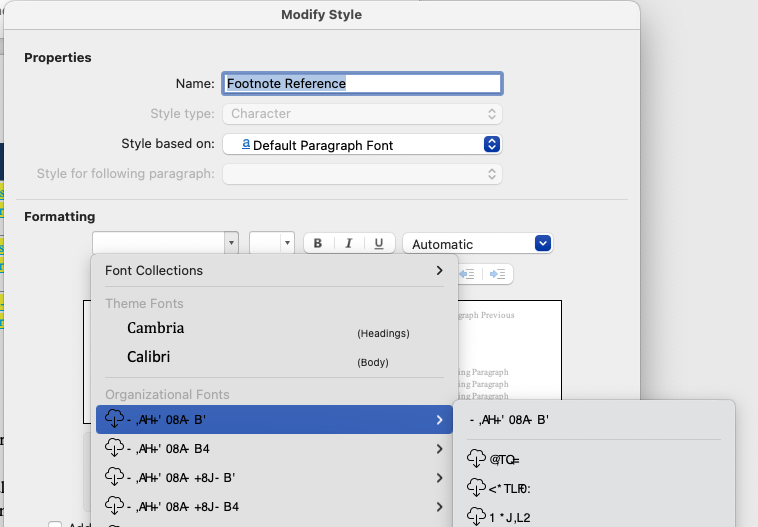The height and width of the screenshot is (527, 758).
Task: Open the Automatic font color dropdown
Action: click(543, 243)
